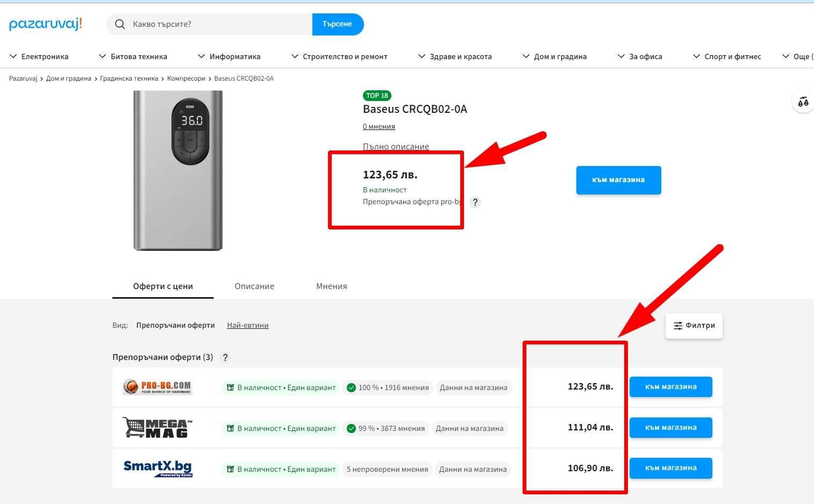Image resolution: width=814 pixels, height=504 pixels.
Task: Open the За офиса category
Action: tap(640, 56)
